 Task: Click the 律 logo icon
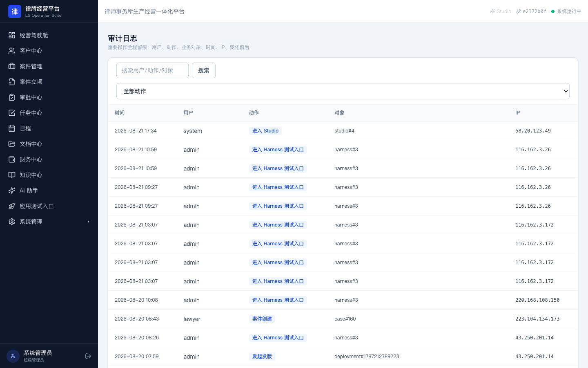[15, 11]
